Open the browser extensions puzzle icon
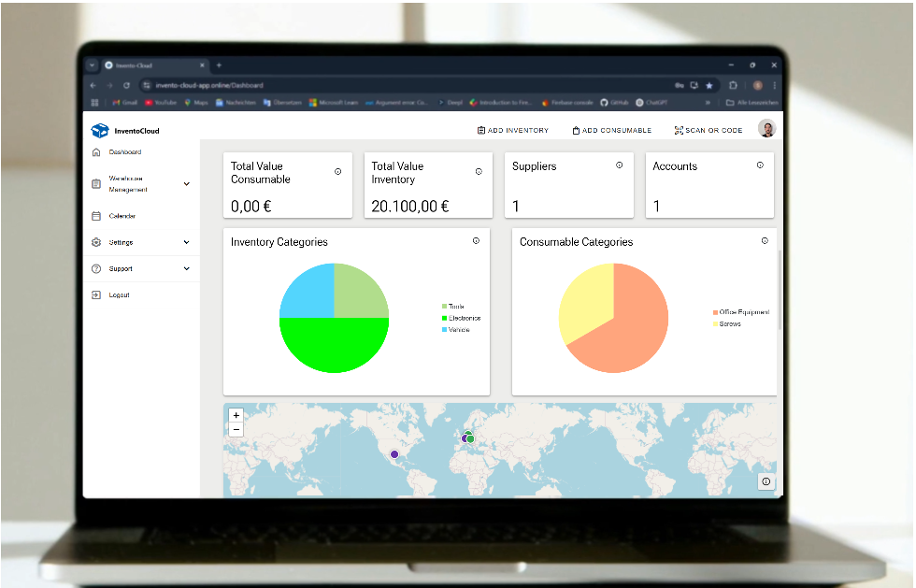The image size is (916, 588). pyautogui.click(x=733, y=85)
